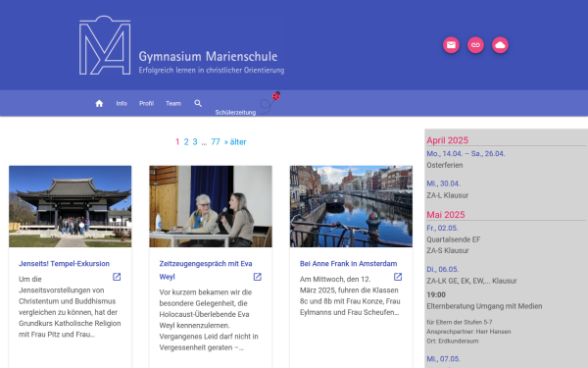Viewport: 588px width, 368px height.
Task: Open Anne Frank article via external-link icon
Action: click(398, 277)
